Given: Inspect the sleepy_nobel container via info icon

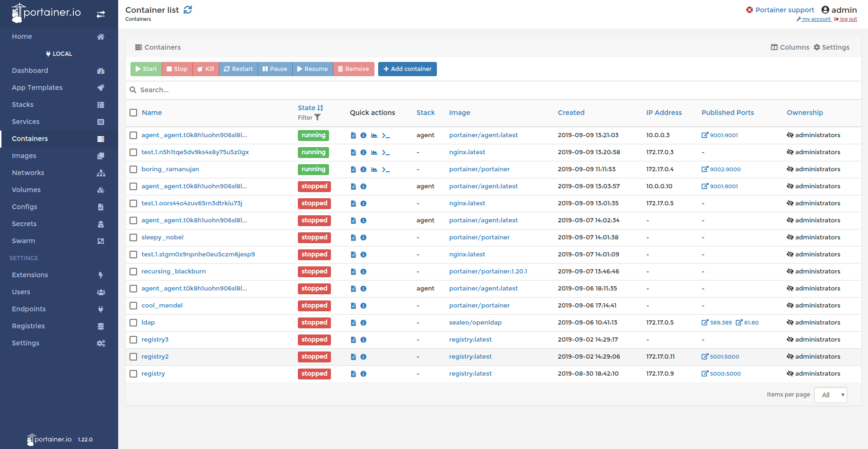Looking at the screenshot, I should click(x=364, y=238).
